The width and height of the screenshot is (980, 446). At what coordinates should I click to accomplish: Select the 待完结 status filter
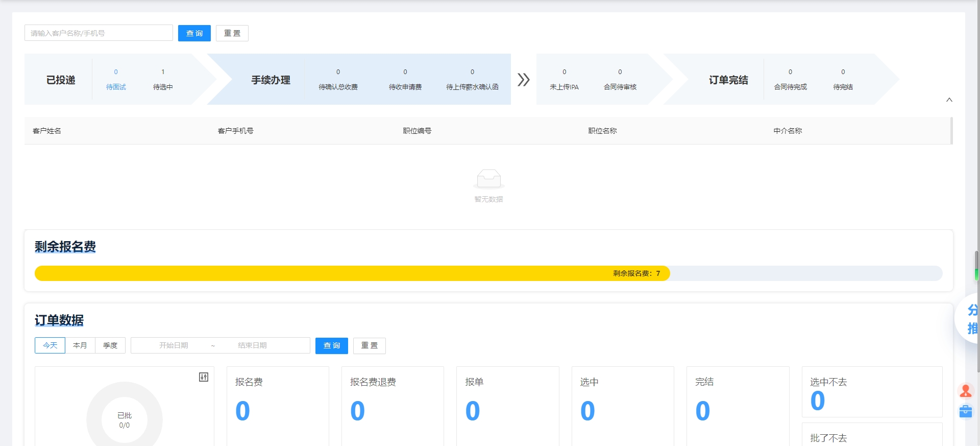tap(843, 80)
